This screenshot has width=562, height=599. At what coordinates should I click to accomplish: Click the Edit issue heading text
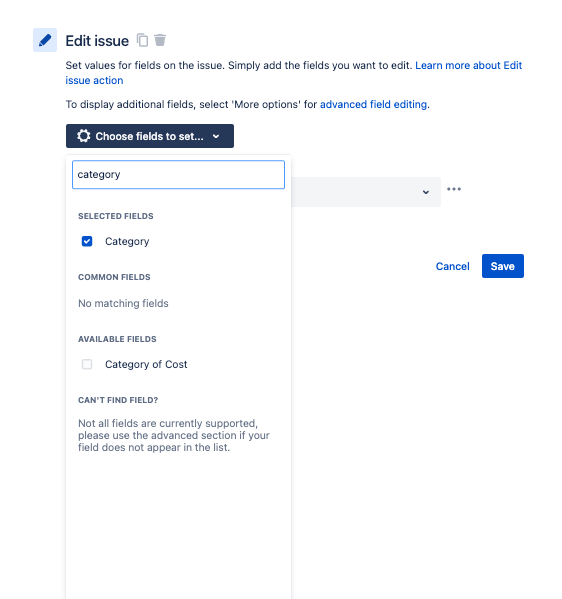coord(97,41)
